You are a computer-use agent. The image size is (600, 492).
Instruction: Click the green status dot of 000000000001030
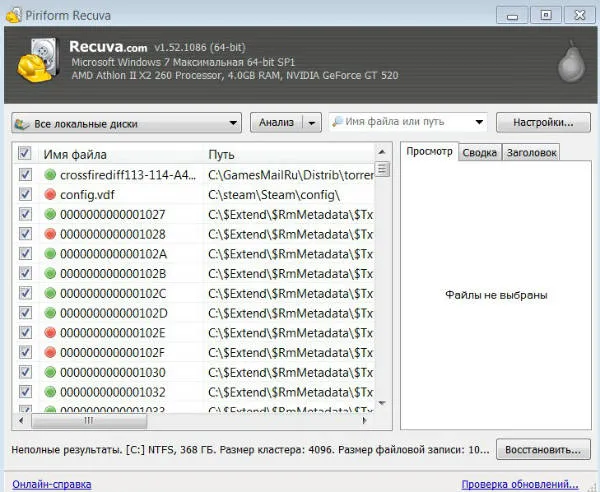(50, 372)
